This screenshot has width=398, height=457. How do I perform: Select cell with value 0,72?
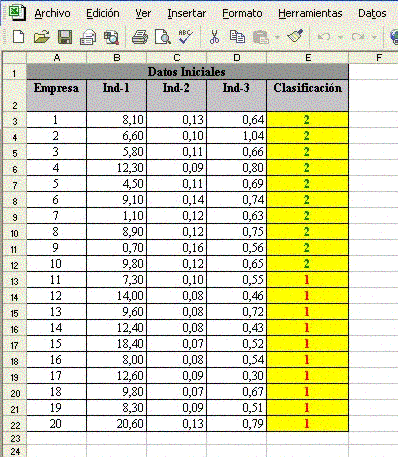click(x=236, y=312)
